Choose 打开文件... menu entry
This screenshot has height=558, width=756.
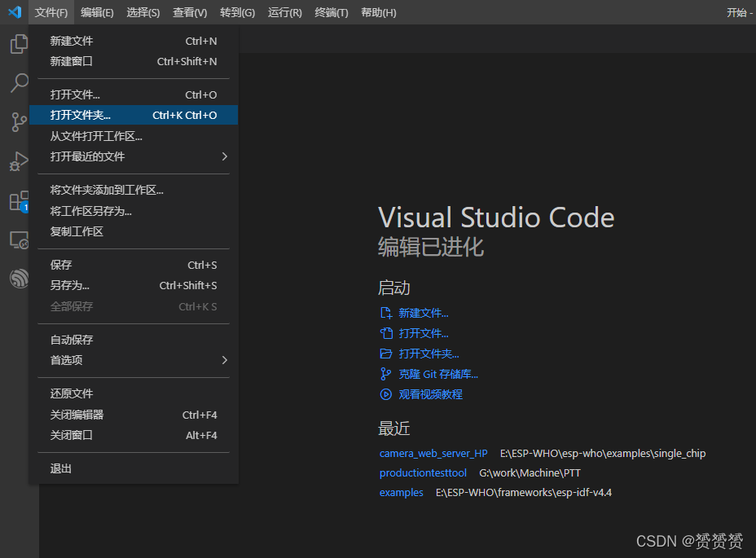pyautogui.click(x=134, y=94)
